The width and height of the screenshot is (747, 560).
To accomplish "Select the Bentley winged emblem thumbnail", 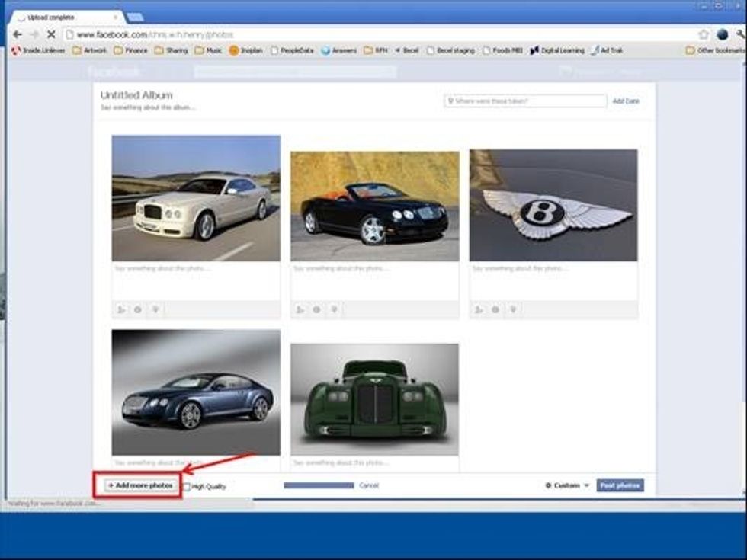I will pos(553,205).
